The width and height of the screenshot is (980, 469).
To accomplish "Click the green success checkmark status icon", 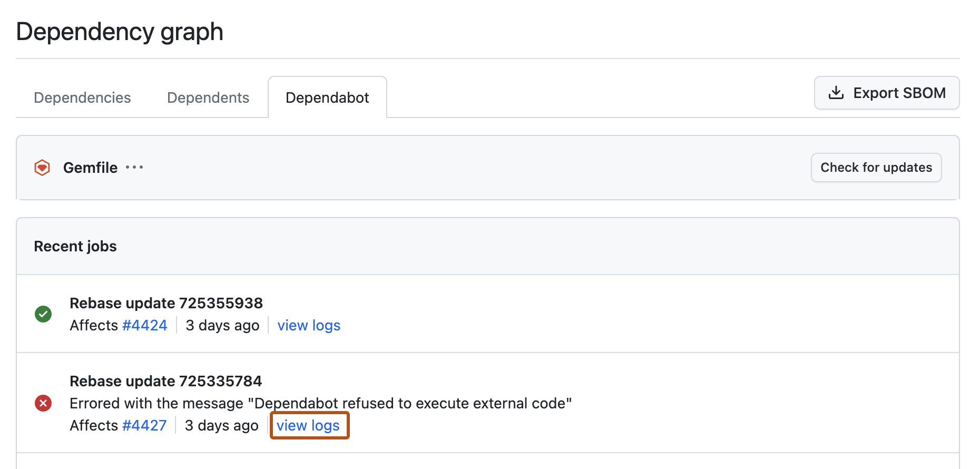I will [43, 314].
